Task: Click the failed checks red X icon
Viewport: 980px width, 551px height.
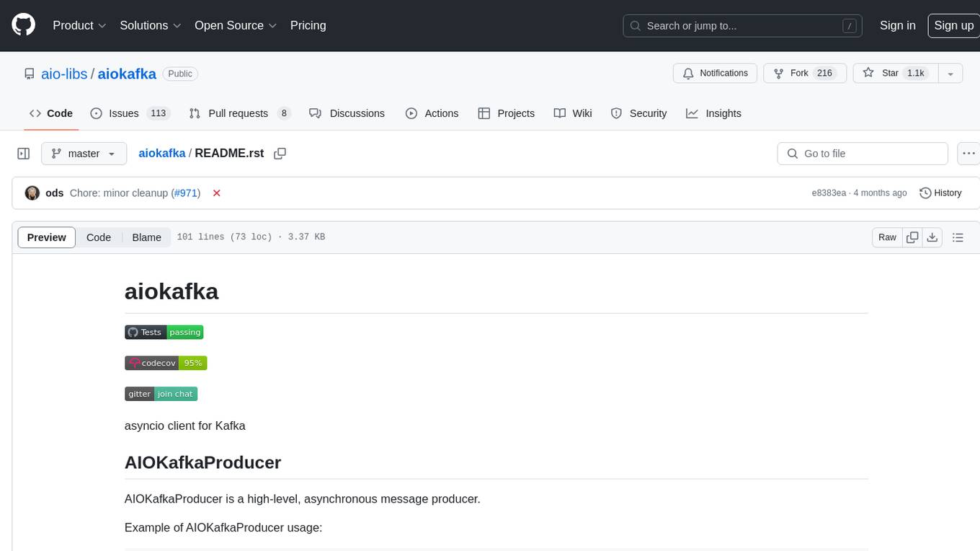Action: 216,193
